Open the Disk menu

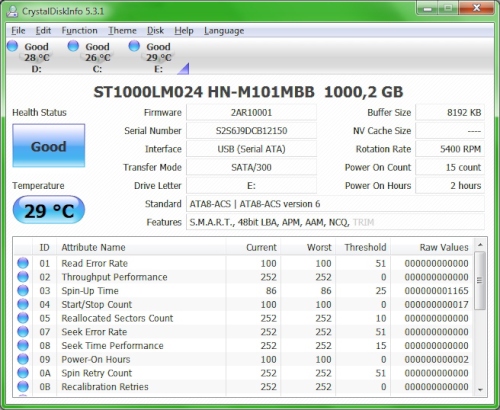[x=155, y=31]
